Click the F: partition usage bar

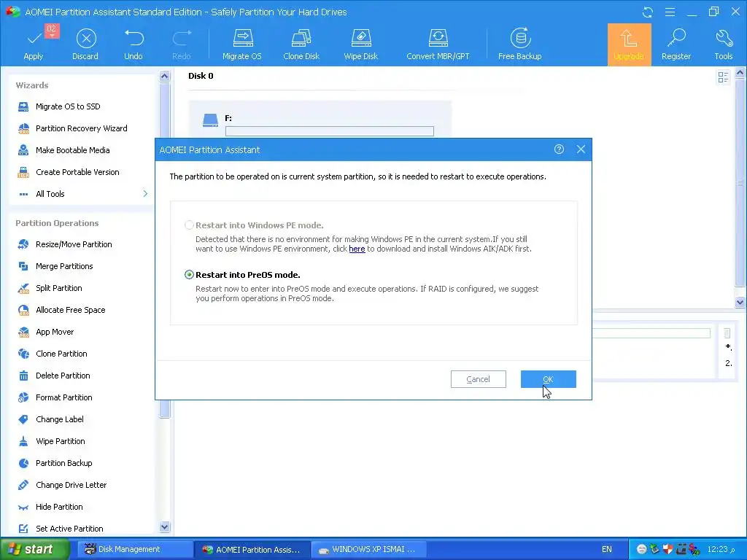(x=330, y=131)
